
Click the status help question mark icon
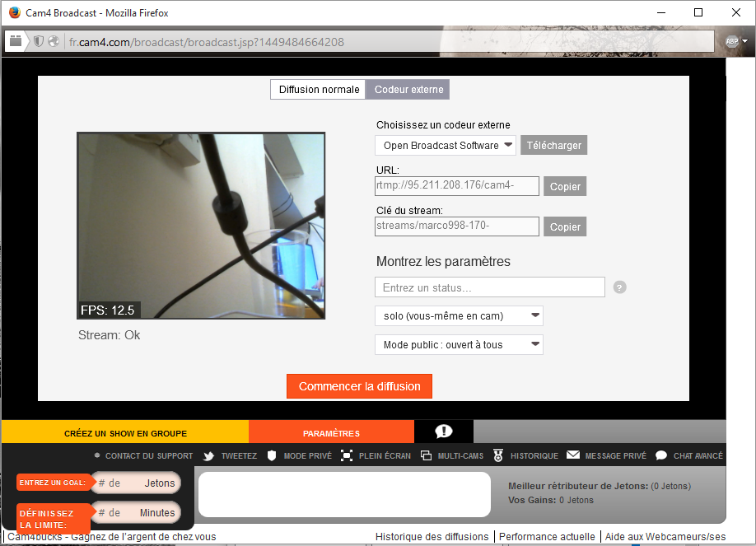[620, 287]
